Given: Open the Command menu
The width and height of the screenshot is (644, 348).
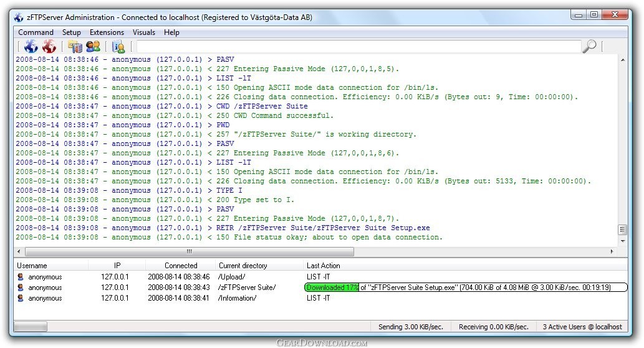Looking at the screenshot, I should click(36, 32).
